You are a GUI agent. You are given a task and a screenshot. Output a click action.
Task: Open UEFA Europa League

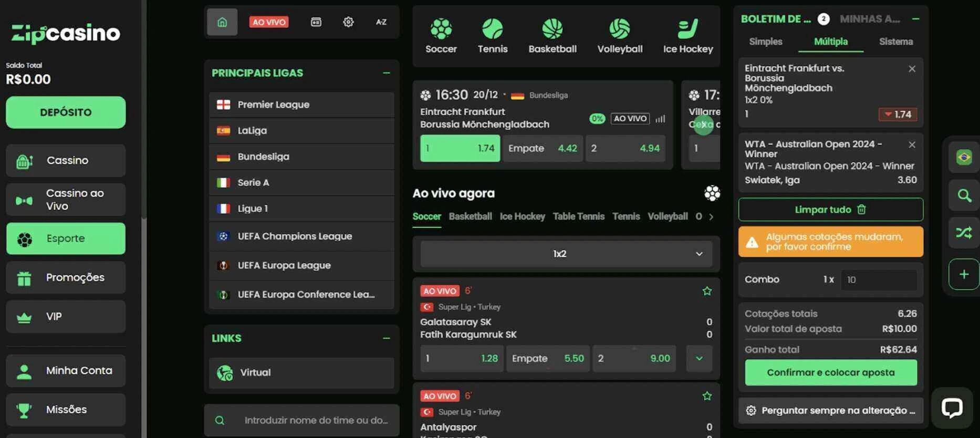pos(301,265)
